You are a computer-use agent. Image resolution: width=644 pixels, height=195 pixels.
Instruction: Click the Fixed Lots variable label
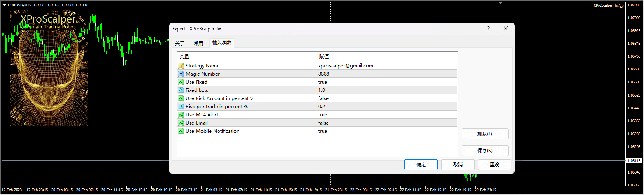[x=197, y=90]
